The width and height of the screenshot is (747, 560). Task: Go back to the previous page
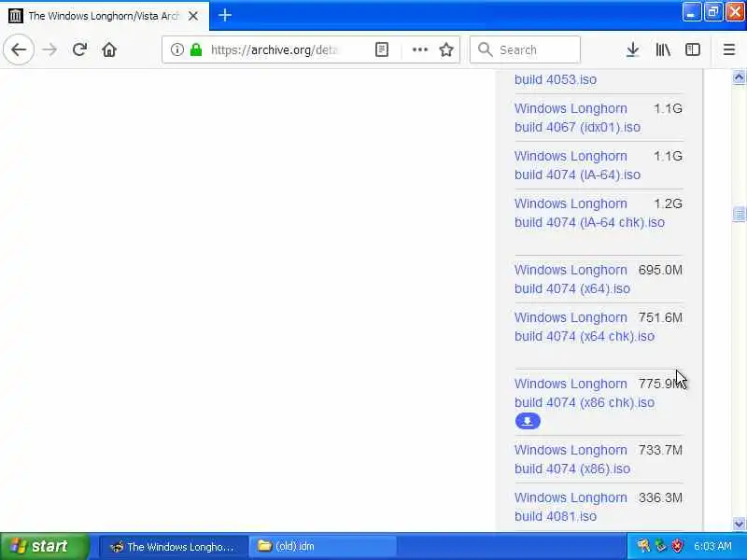pos(19,49)
